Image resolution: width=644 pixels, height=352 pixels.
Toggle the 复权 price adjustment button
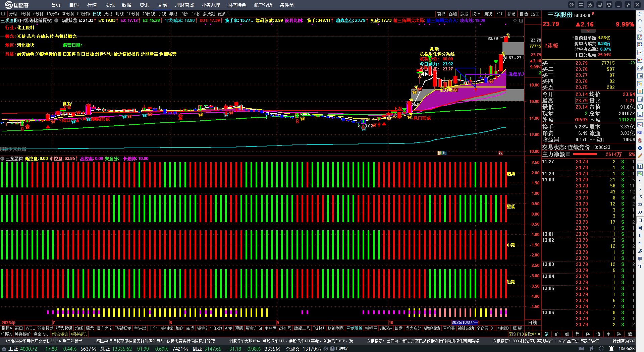pos(441,14)
